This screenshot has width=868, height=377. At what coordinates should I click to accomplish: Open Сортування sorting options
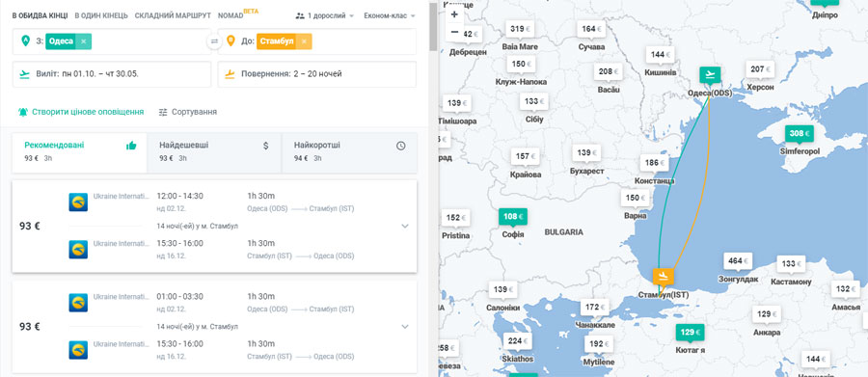point(188,112)
